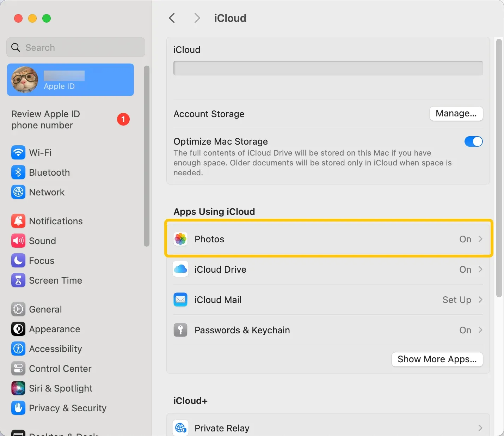The image size is (504, 436).
Task: Open the red notification badge for Apple ID review
Action: [x=123, y=119]
